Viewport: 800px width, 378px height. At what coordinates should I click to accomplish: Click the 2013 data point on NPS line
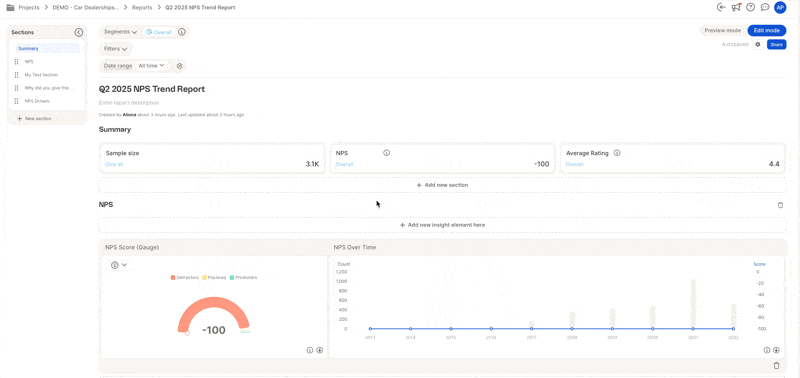pyautogui.click(x=370, y=329)
